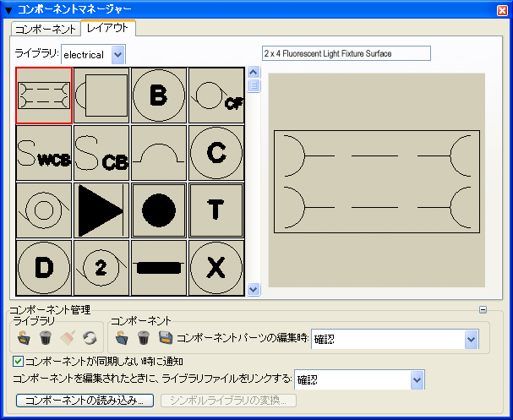The height and width of the screenshot is (420, 513).
Task: Pick the circled B symbol
Action: (159, 95)
